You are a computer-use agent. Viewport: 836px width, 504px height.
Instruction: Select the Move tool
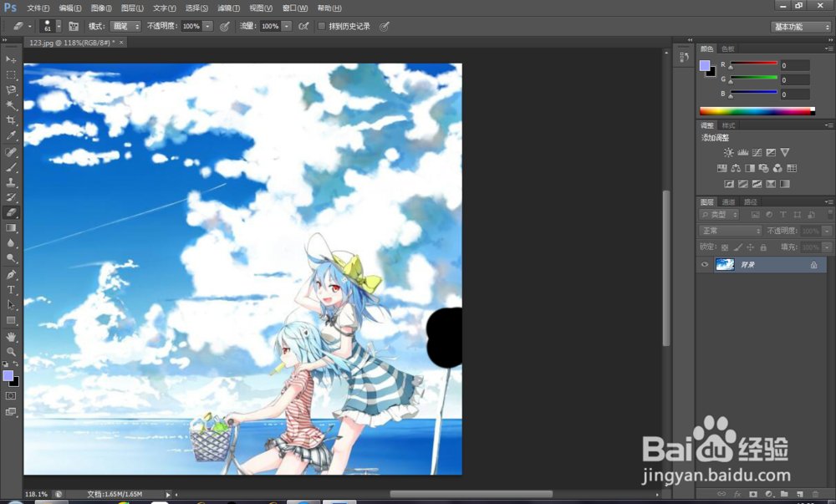pyautogui.click(x=11, y=59)
